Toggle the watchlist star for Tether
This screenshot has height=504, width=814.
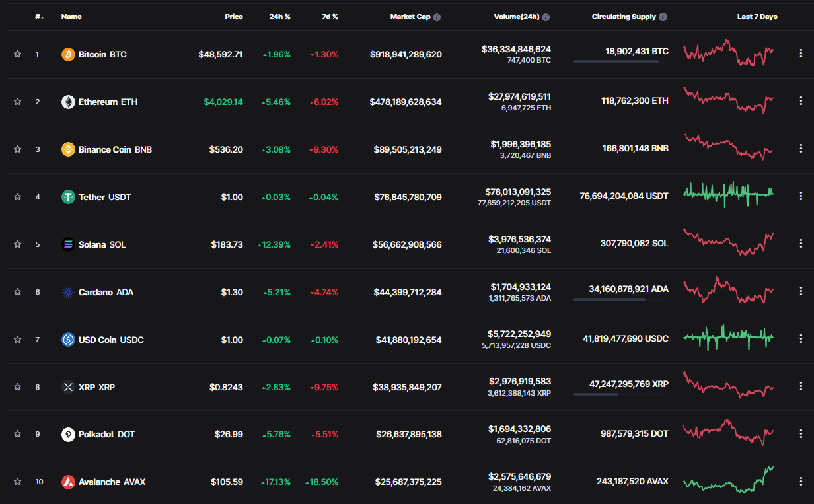pyautogui.click(x=18, y=197)
